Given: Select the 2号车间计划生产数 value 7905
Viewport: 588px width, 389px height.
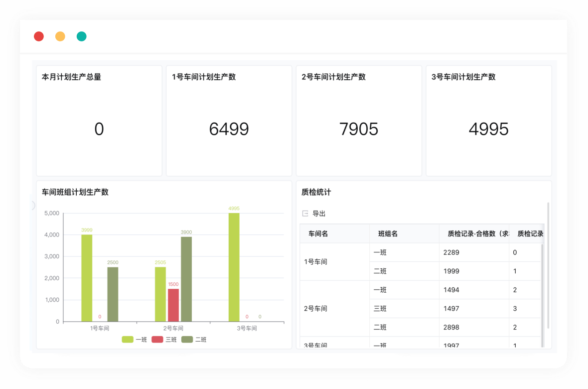Looking at the screenshot, I should pos(359,129).
